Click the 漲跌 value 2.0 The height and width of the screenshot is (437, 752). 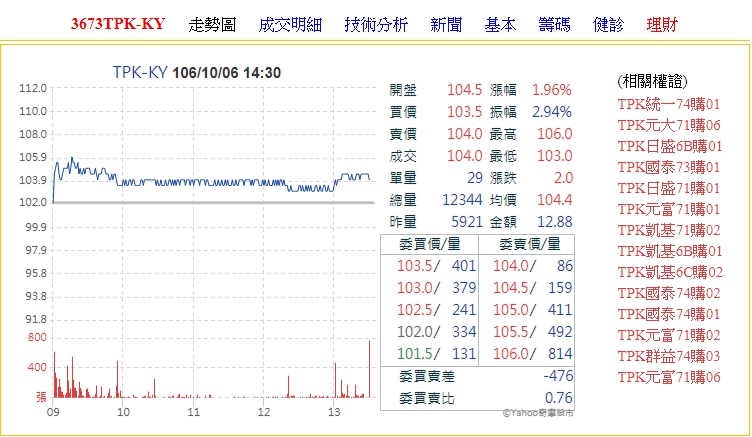[563, 178]
